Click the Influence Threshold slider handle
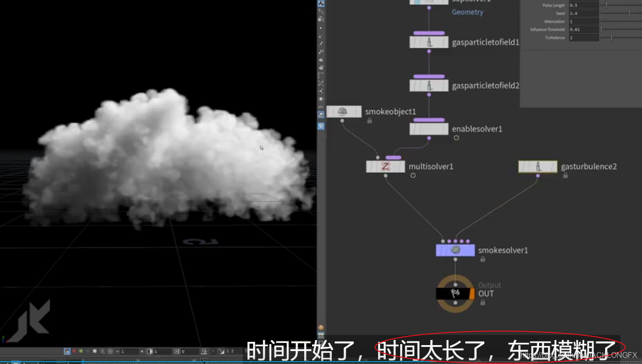Image resolution: width=642 pixels, height=364 pixels. click(601, 30)
